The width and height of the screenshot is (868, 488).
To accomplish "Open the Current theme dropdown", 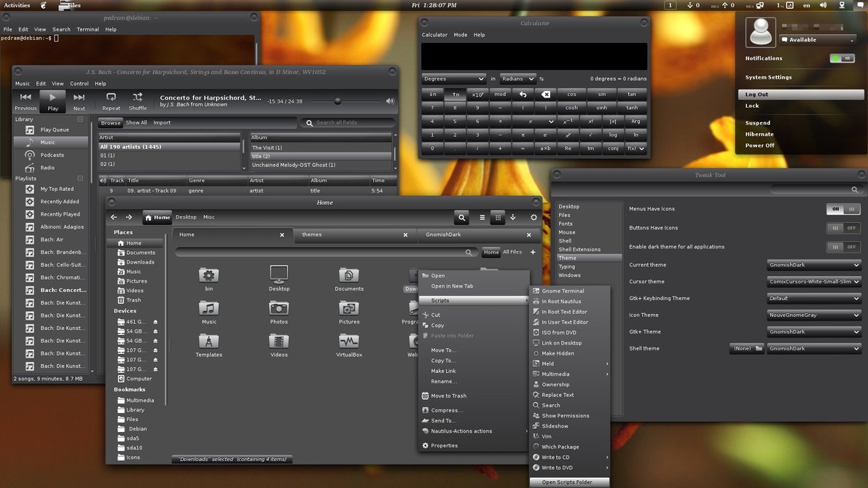I will click(x=814, y=265).
